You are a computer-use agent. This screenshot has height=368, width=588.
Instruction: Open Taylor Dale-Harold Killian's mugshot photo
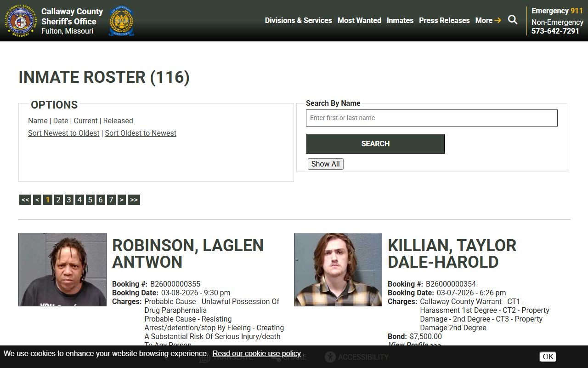[x=338, y=270]
